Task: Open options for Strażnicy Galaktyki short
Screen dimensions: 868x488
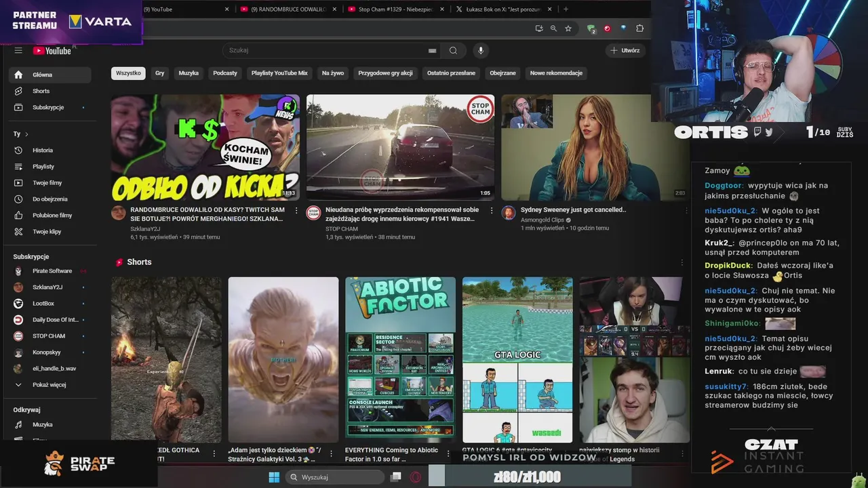Action: click(332, 453)
